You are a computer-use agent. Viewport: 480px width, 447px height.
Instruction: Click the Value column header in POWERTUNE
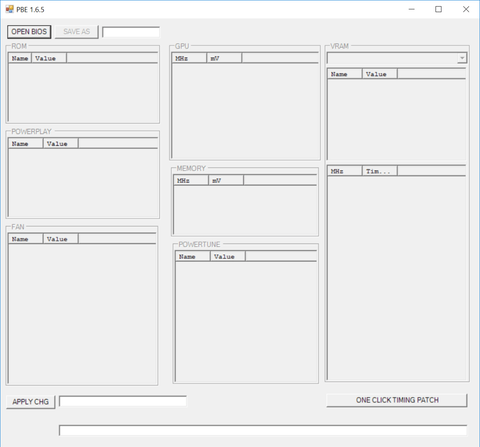click(x=228, y=256)
